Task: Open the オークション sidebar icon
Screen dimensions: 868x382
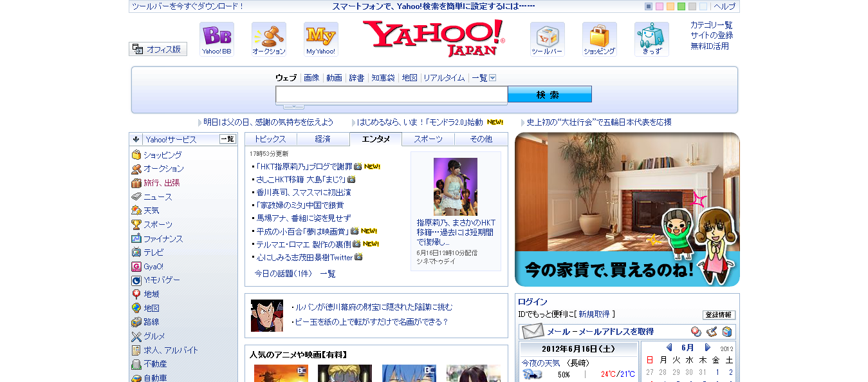Action: pyautogui.click(x=136, y=169)
